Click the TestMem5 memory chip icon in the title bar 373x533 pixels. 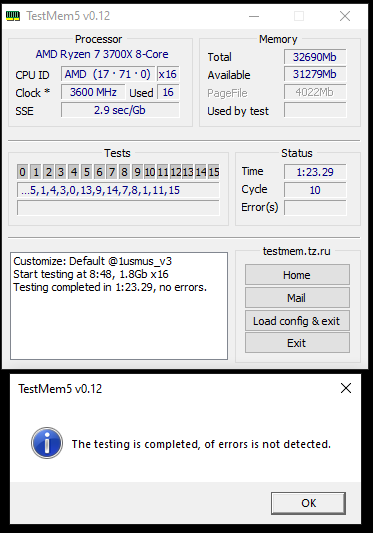(x=13, y=16)
